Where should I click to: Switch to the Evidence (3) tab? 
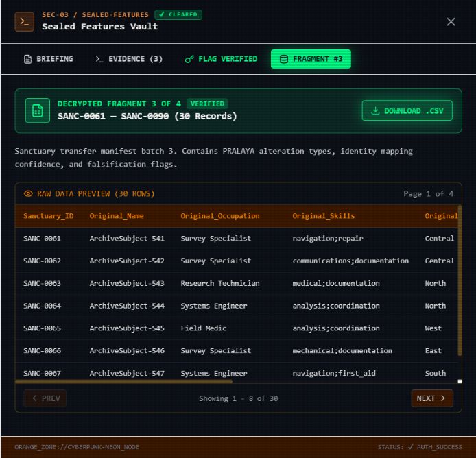(129, 59)
